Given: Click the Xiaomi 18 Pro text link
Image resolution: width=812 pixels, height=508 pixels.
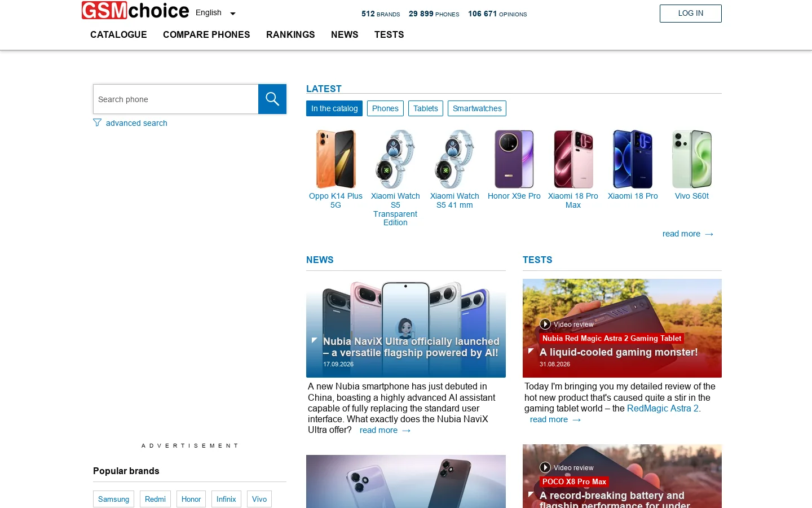Looking at the screenshot, I should click(x=633, y=196).
